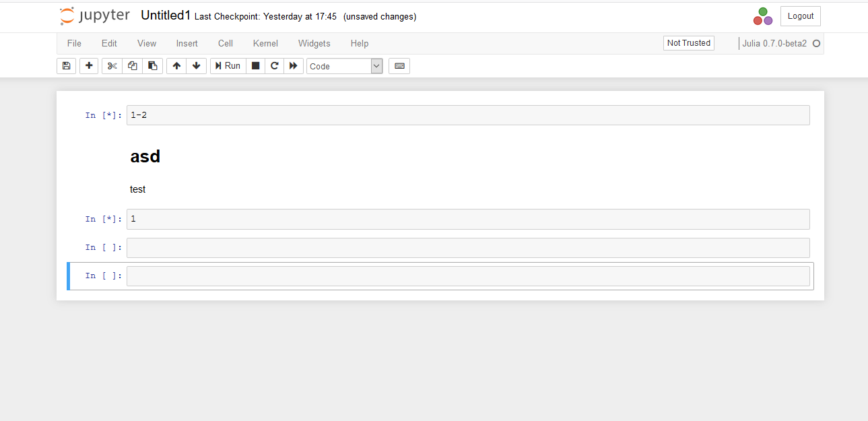868x421 pixels.
Task: Click the kernel busy indicator circle
Action: coord(815,42)
